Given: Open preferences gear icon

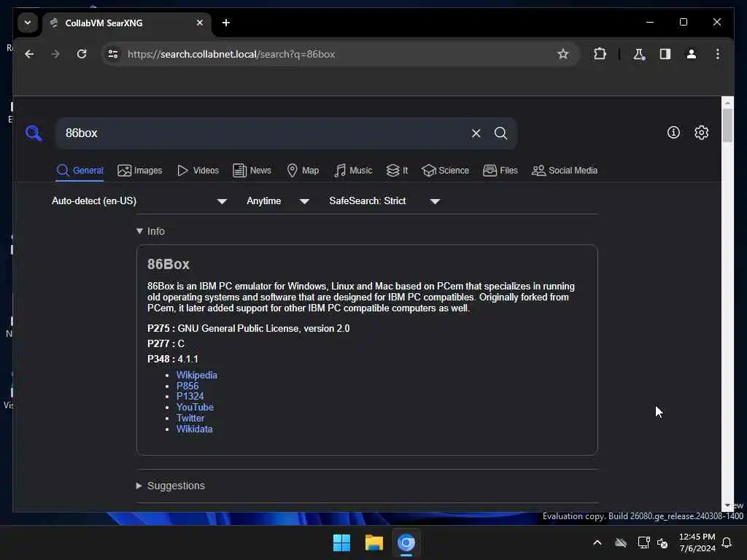Looking at the screenshot, I should point(701,133).
